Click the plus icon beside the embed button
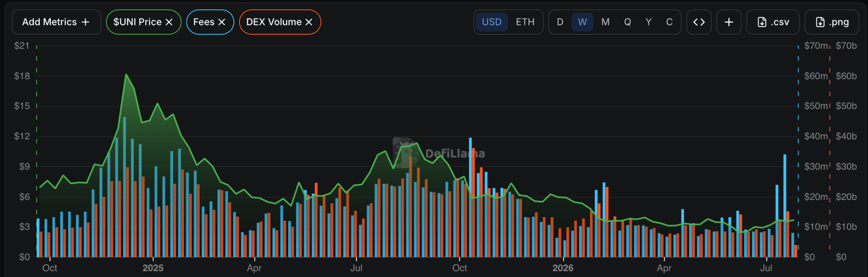Screen dimensions: 868x277 [x=729, y=22]
